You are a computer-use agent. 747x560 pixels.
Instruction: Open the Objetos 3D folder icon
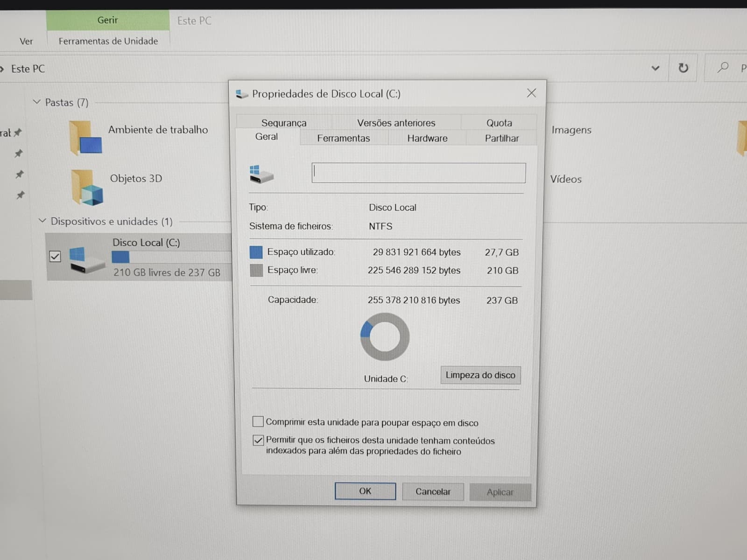pyautogui.click(x=87, y=187)
